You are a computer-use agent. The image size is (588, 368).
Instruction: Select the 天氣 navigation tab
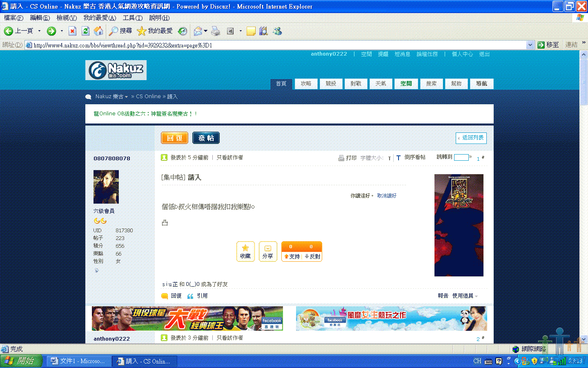pos(381,84)
